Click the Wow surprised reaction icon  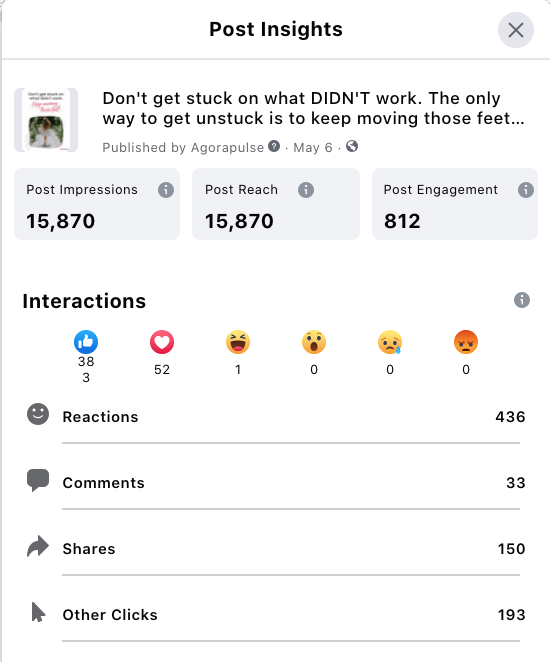tap(314, 342)
